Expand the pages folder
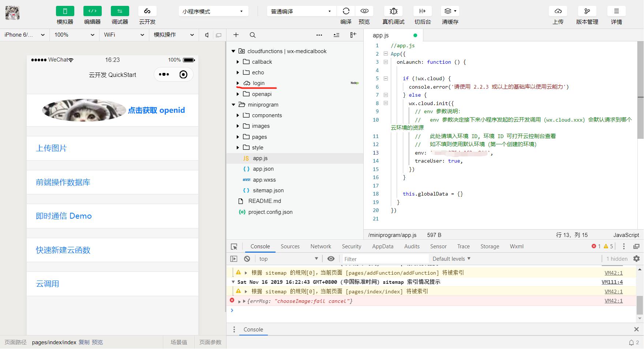Screen dimensions: 644x349 [x=237, y=137]
